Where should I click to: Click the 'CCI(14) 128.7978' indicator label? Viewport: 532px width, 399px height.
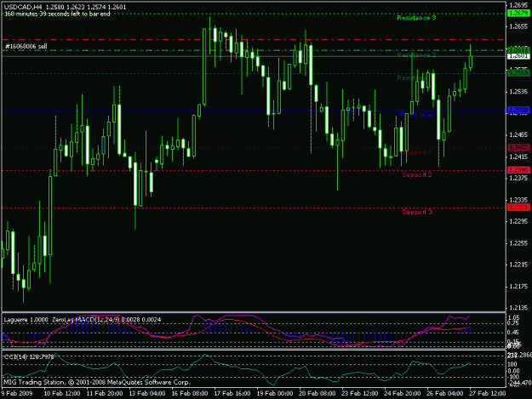[x=29, y=357]
